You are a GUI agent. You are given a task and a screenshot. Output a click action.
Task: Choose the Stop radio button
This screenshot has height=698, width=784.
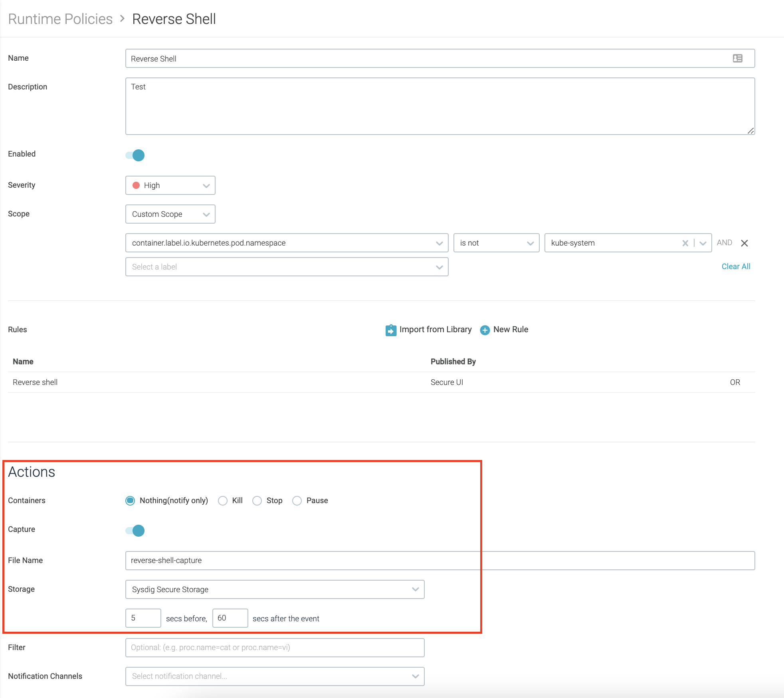[257, 501]
